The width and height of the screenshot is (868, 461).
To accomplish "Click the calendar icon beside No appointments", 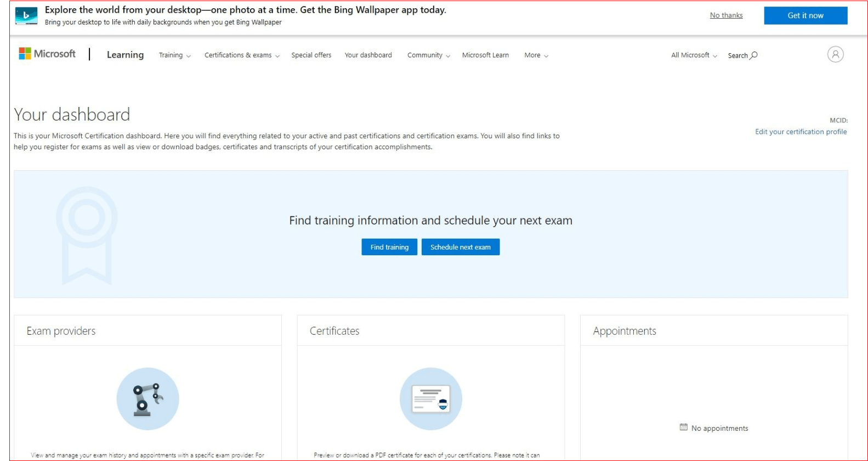I will click(683, 427).
